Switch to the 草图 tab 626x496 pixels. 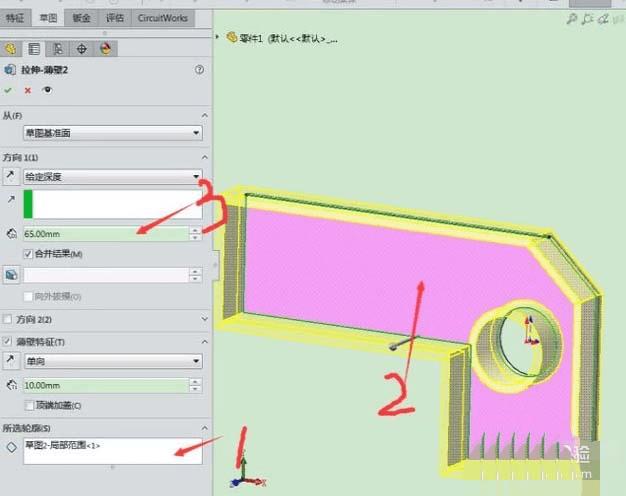tap(48, 18)
